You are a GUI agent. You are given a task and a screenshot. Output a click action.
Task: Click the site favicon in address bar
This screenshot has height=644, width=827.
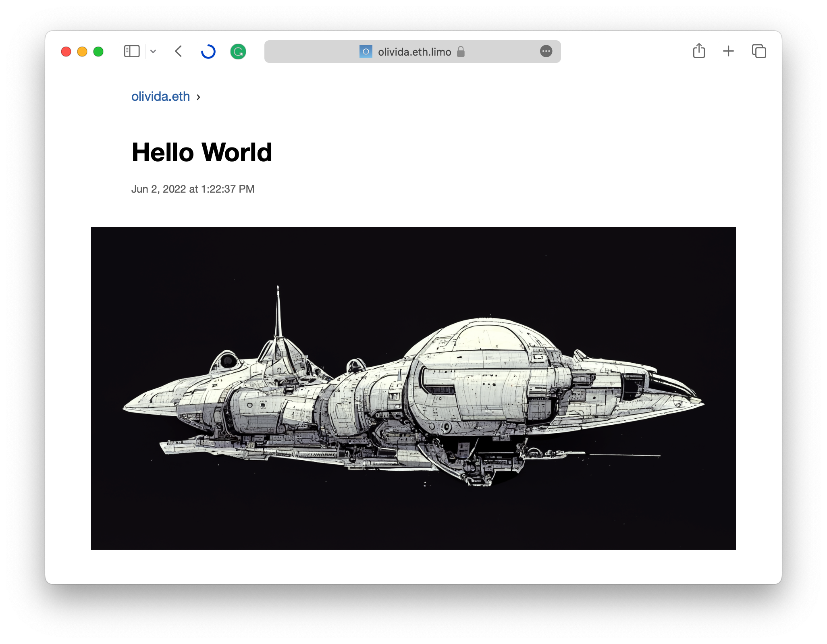[366, 52]
